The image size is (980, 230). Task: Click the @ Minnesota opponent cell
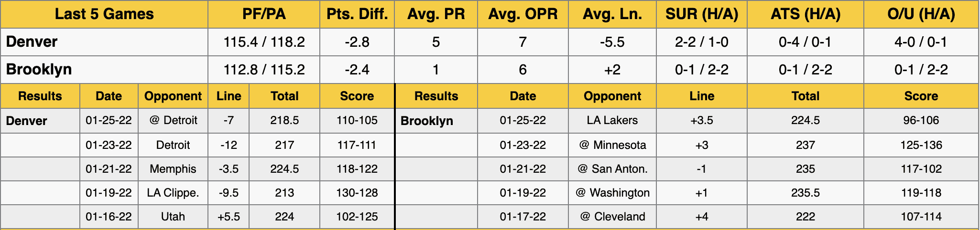click(612, 145)
